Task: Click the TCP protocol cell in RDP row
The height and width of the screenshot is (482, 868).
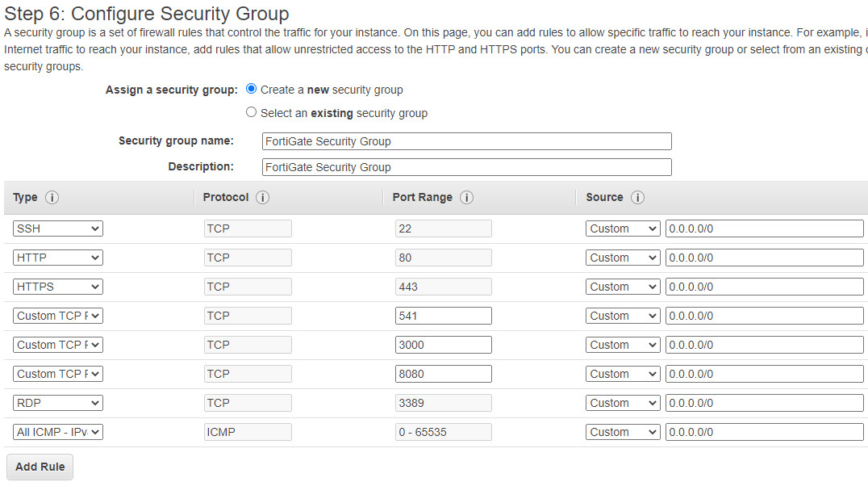Action: click(x=248, y=404)
